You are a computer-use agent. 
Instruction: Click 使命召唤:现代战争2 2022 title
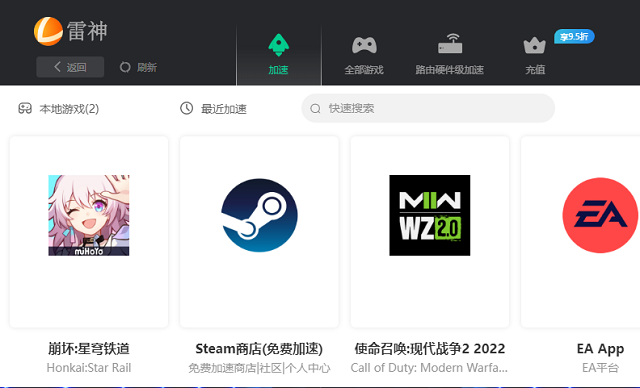pos(429,349)
